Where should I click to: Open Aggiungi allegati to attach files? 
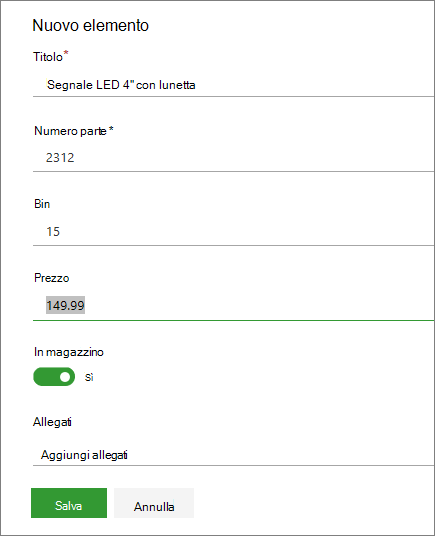click(233, 455)
